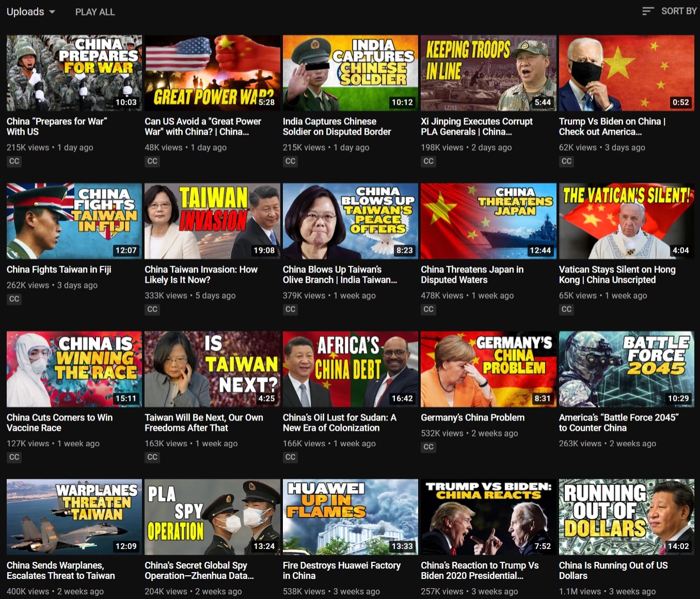Open India Captures Chinese Soldier thumbnail
The width and height of the screenshot is (700, 599).
[x=351, y=73]
